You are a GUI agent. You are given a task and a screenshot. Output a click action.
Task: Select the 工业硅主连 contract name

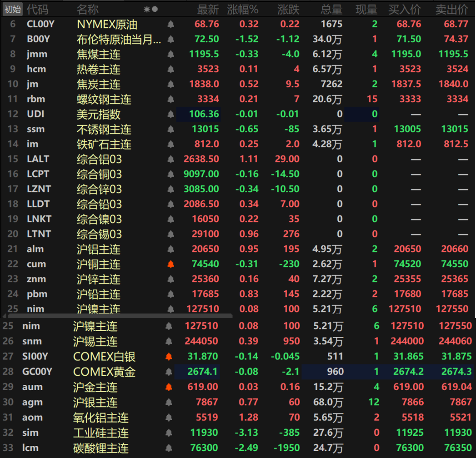pos(101,433)
